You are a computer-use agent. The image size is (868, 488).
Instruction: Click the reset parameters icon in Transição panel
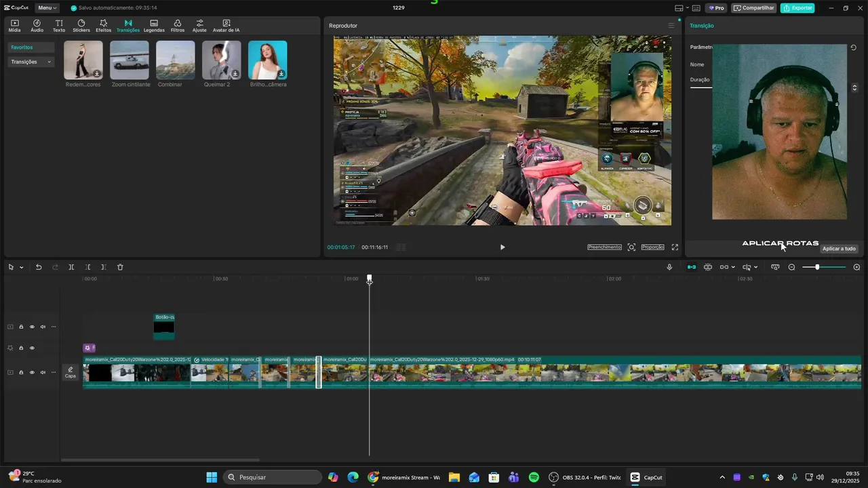click(853, 47)
